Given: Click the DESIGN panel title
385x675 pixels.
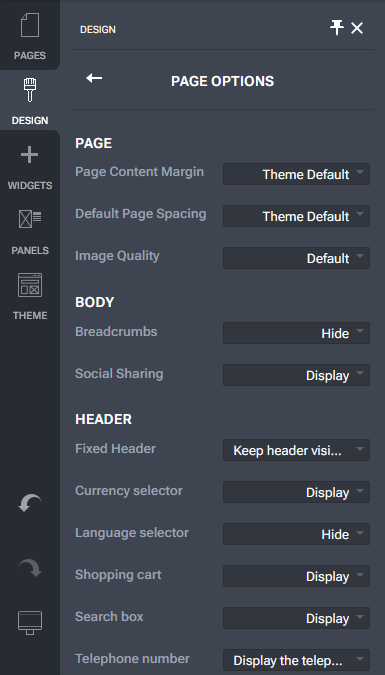Looking at the screenshot, I should tap(98, 30).
